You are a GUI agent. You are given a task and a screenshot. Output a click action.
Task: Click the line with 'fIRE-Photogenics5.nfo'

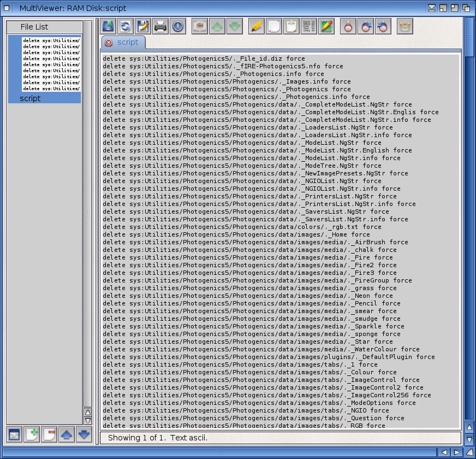223,66
